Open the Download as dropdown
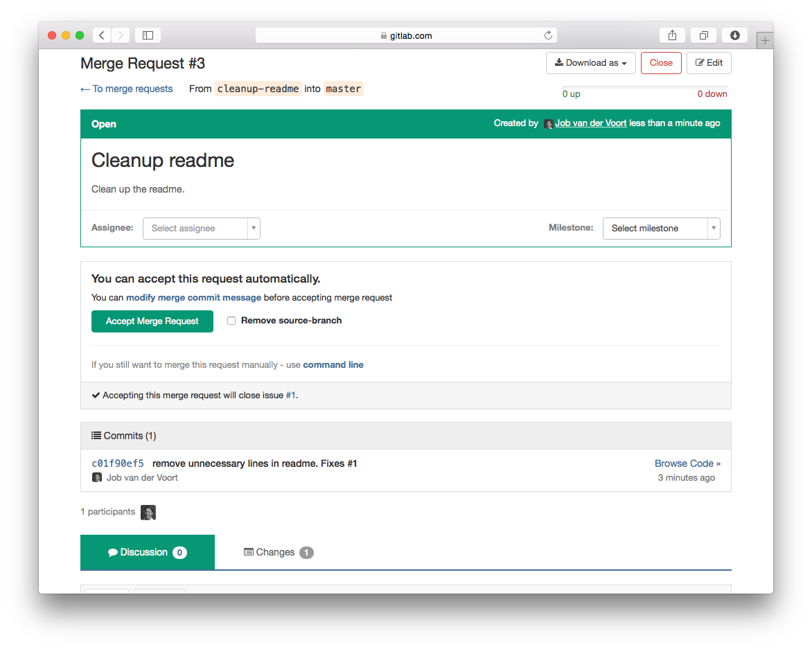 tap(590, 62)
